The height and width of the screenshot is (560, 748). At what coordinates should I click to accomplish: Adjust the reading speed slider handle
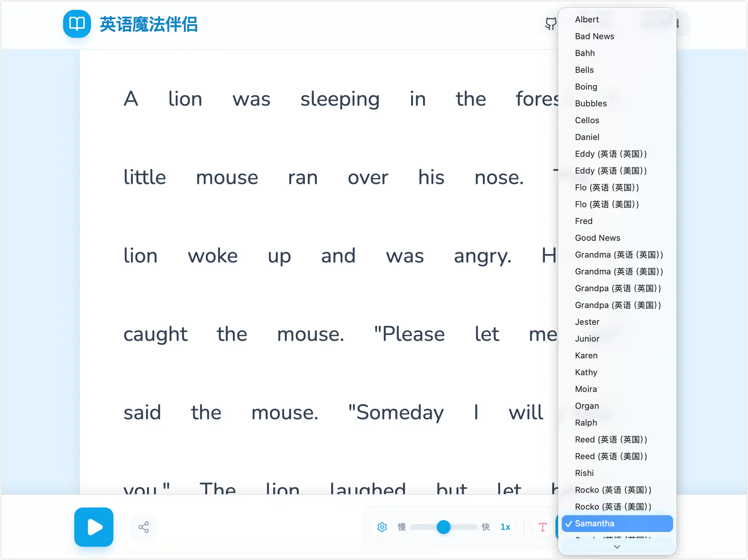[x=444, y=526]
